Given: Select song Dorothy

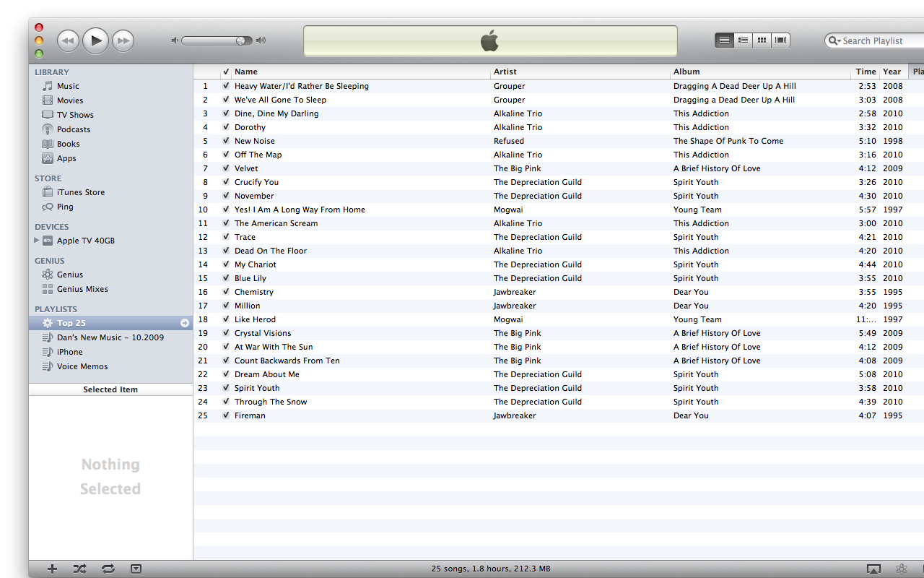Looking at the screenshot, I should pyautogui.click(x=250, y=127).
